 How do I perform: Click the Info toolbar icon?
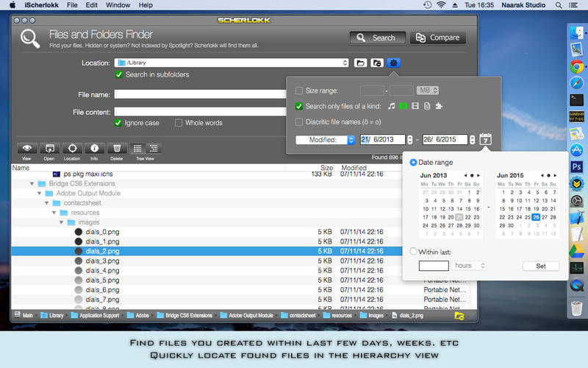(x=95, y=149)
